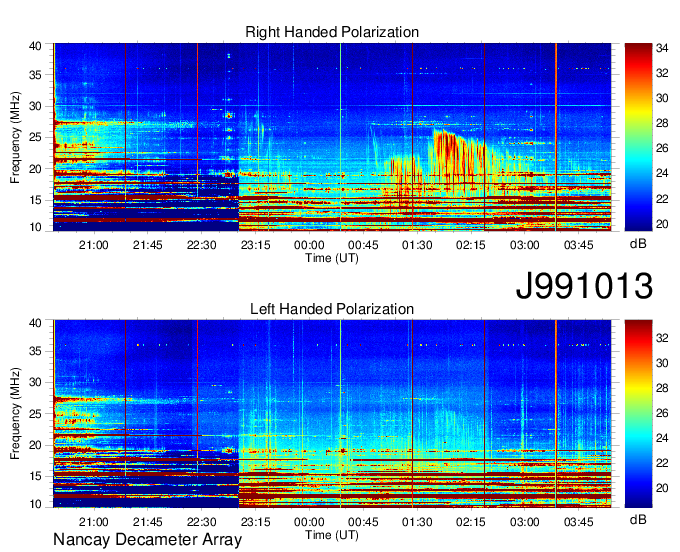Click the 23:15 tick label under Left Handed plot
The image size is (680, 552).
click(x=255, y=522)
